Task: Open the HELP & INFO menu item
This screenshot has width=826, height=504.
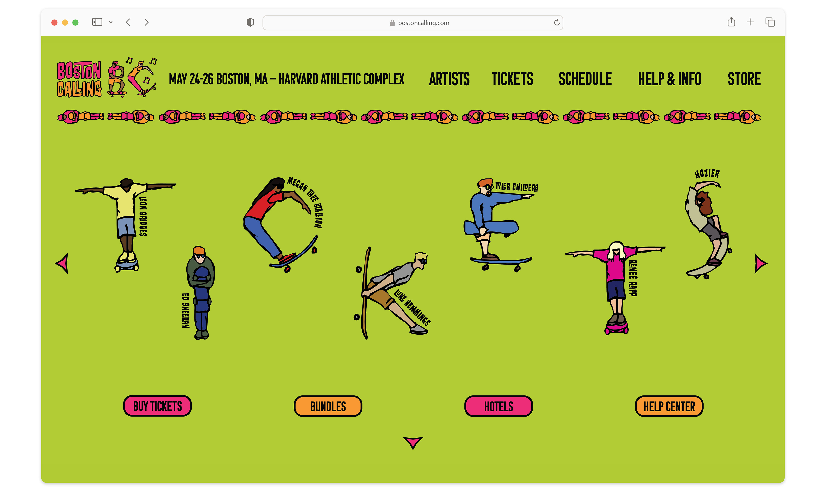Action: (669, 79)
